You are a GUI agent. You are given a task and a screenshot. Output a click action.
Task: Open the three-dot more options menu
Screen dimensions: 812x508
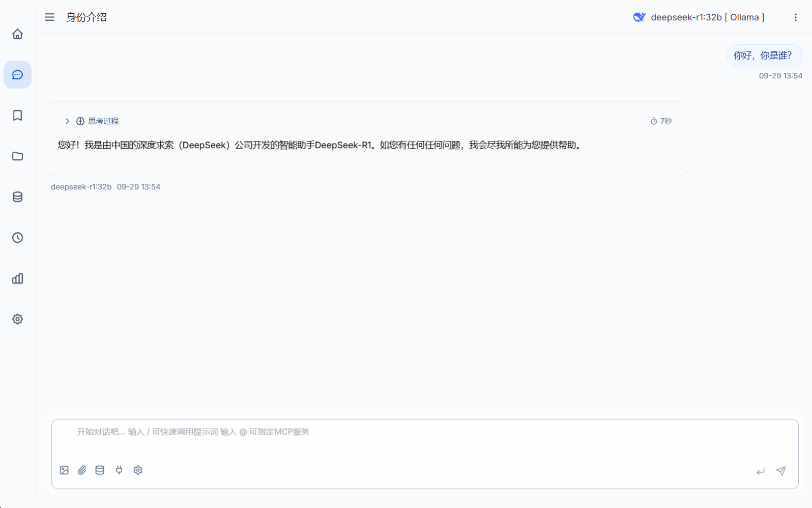click(x=795, y=17)
